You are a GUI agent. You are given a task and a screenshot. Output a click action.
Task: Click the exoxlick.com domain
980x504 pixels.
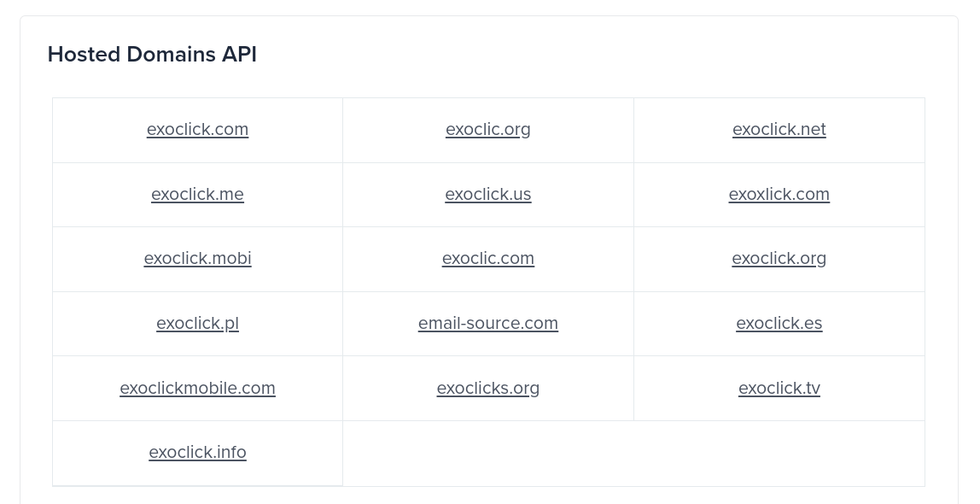click(779, 194)
